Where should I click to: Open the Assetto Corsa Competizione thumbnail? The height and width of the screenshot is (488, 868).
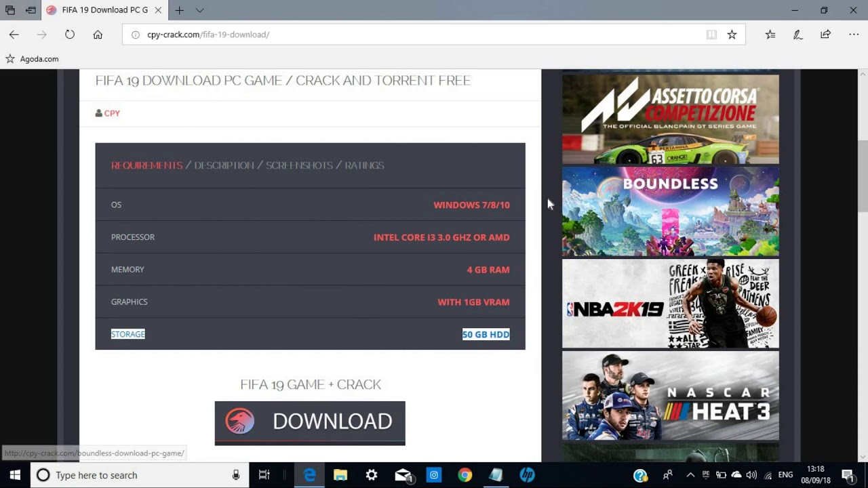point(671,119)
